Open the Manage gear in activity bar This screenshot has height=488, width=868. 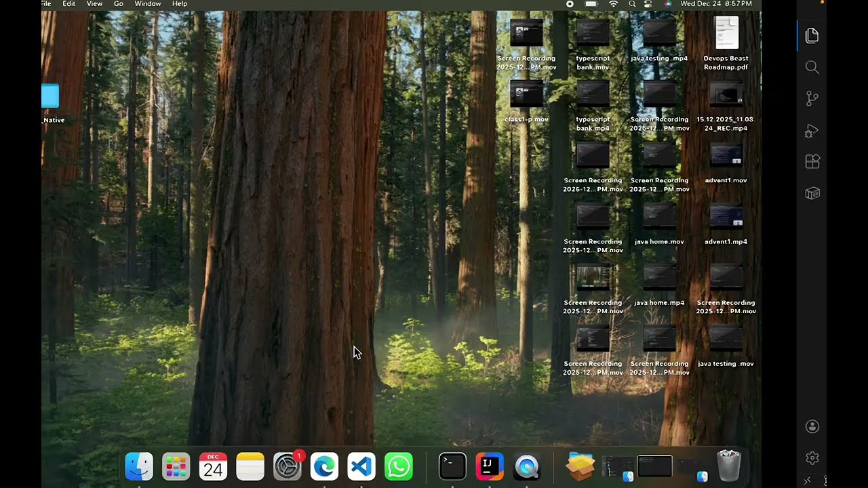(812, 458)
